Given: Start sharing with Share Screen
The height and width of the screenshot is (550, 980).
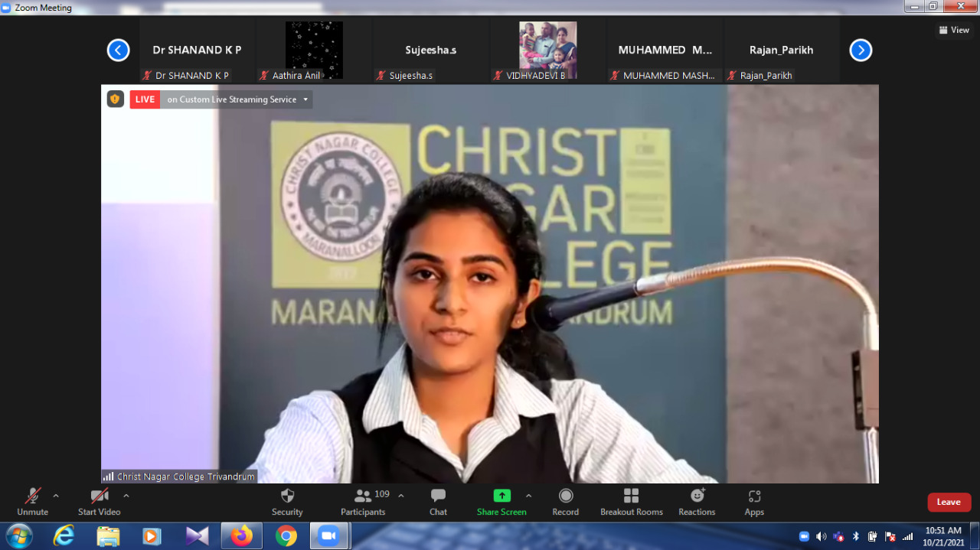Looking at the screenshot, I should 501,501.
